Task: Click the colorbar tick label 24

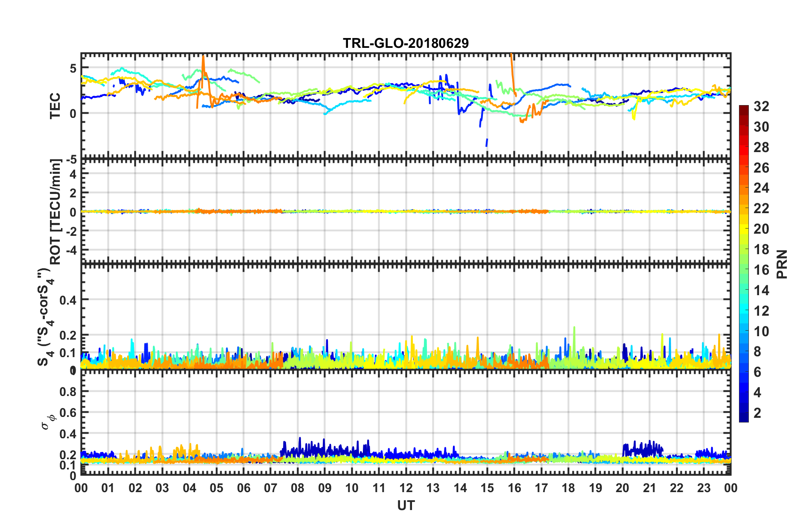Action: (x=761, y=188)
